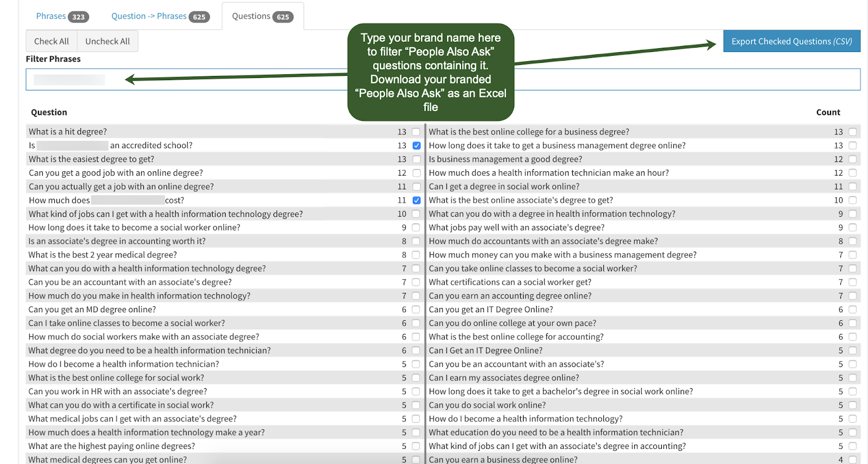Select 'Can you earn an accounting degree online?'

click(x=852, y=296)
